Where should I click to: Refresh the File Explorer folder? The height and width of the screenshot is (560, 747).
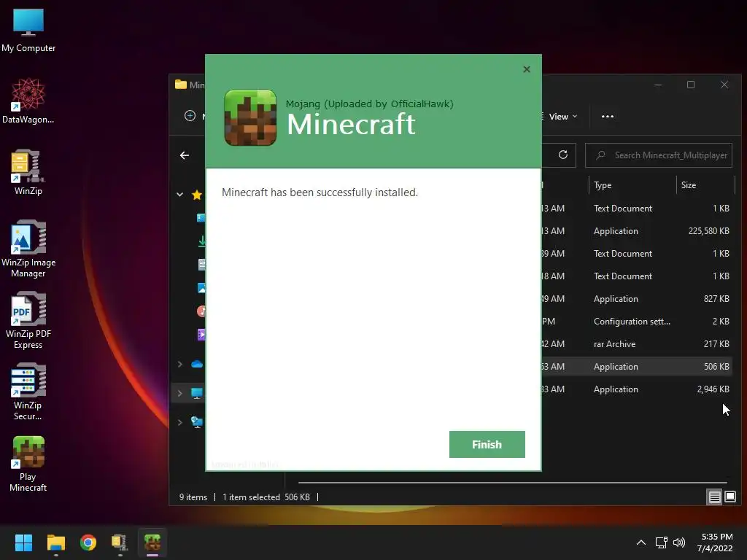tap(563, 155)
